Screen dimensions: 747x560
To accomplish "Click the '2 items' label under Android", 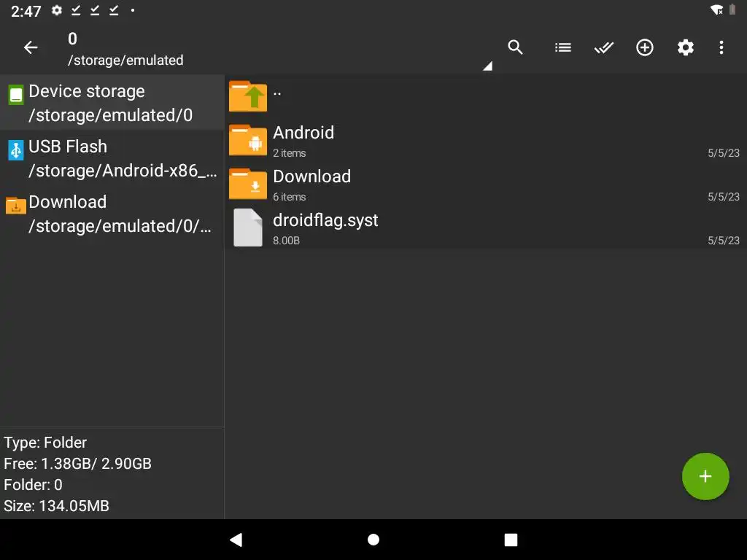I will tap(289, 153).
